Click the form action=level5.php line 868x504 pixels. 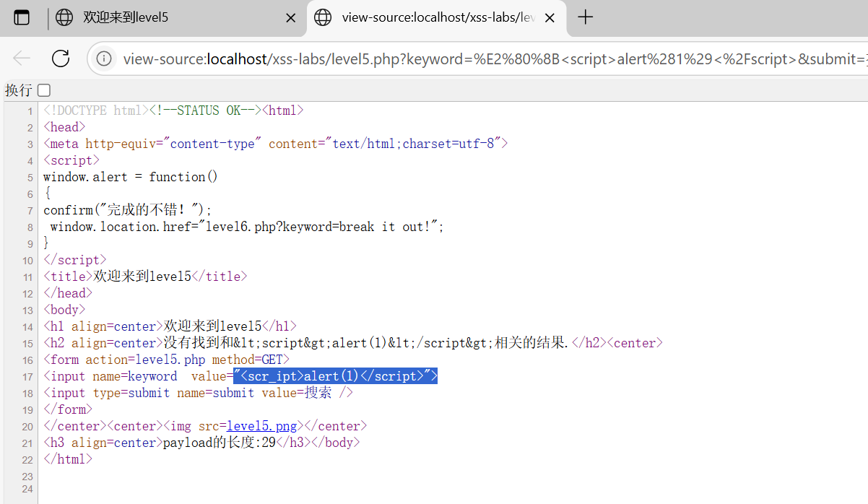coord(166,360)
